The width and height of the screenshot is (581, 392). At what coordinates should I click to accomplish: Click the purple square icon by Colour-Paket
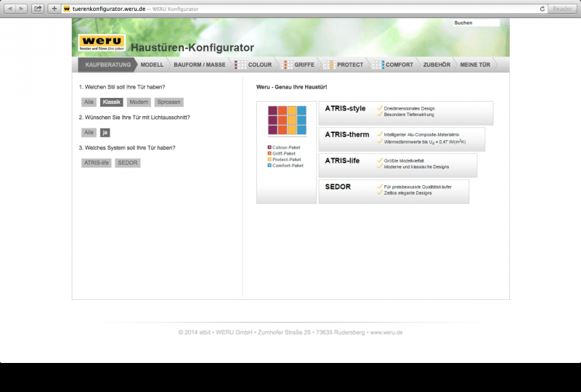coord(269,147)
